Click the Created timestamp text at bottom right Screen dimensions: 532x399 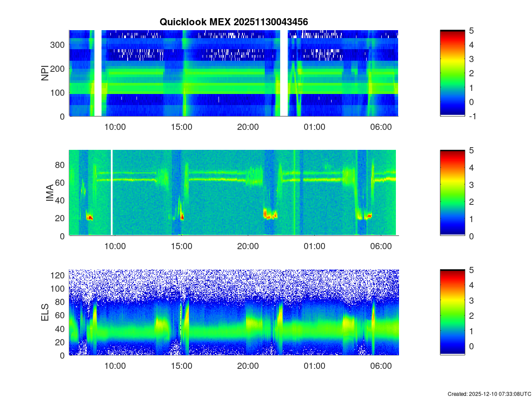tap(489, 394)
